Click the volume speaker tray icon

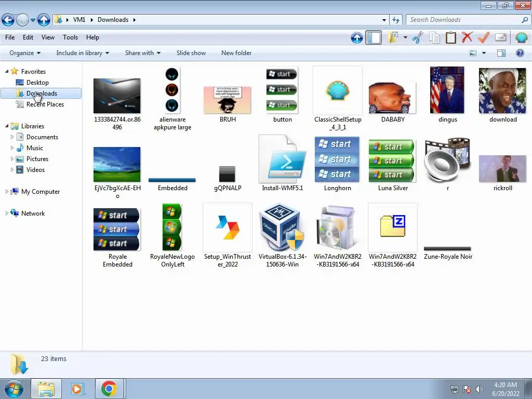coord(479,389)
